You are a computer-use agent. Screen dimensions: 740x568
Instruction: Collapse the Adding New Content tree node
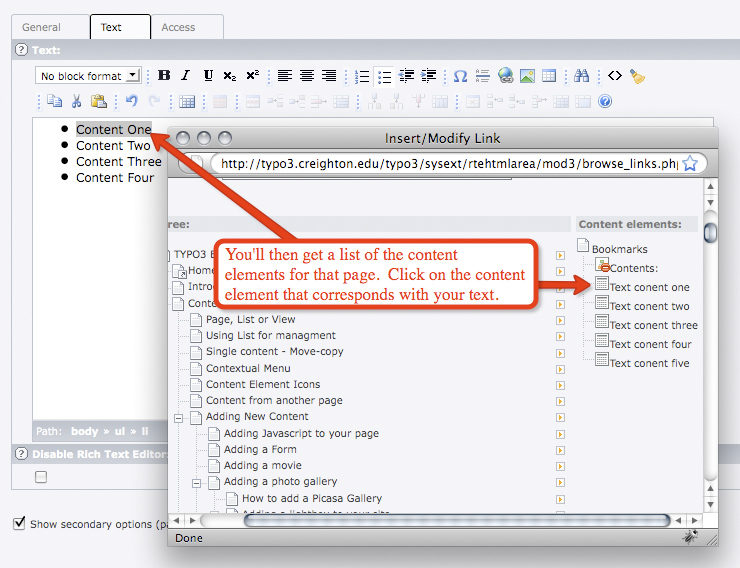[180, 417]
